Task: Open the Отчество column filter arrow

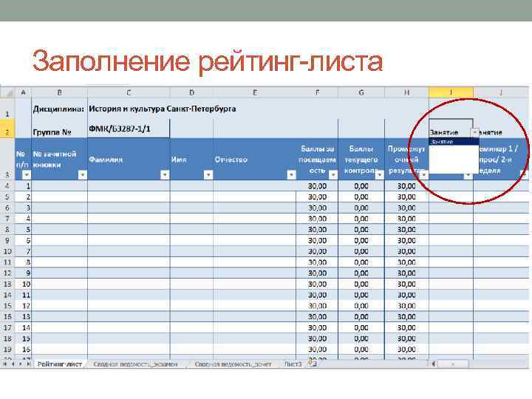Action: click(x=291, y=174)
